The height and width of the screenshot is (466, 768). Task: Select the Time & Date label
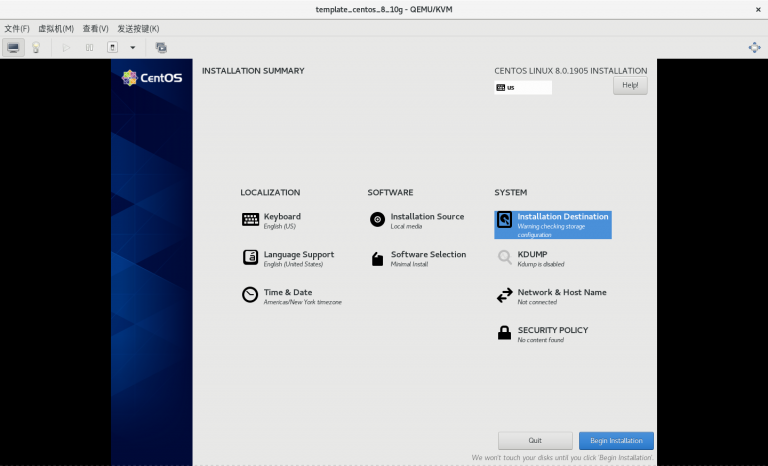(x=288, y=292)
